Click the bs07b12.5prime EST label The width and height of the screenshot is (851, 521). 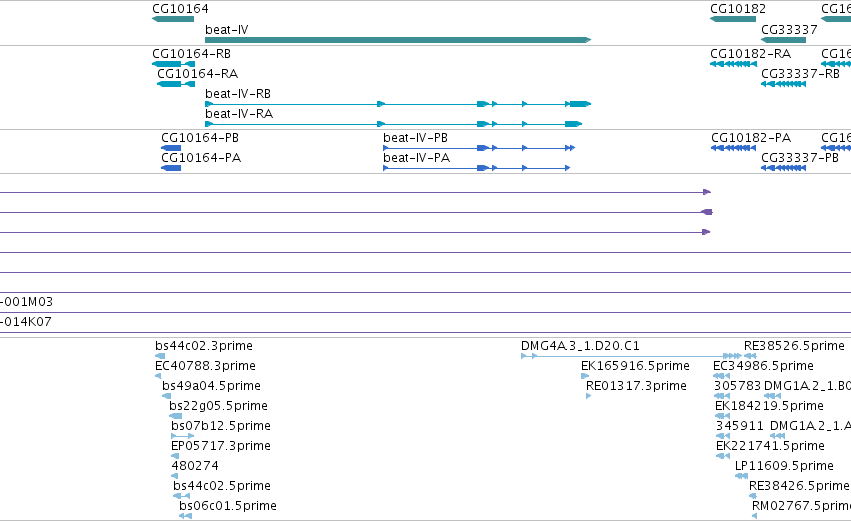(x=221, y=426)
